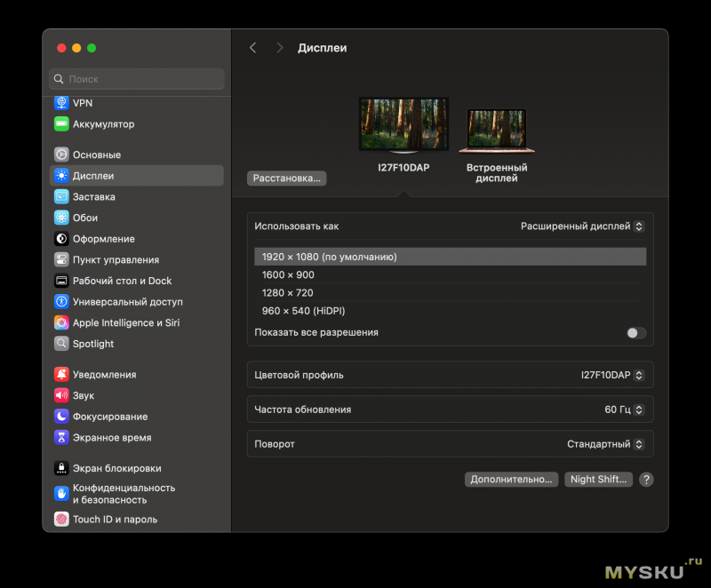This screenshot has height=588, width=711.
Task: Click the Расстановка... button
Action: [x=286, y=179]
